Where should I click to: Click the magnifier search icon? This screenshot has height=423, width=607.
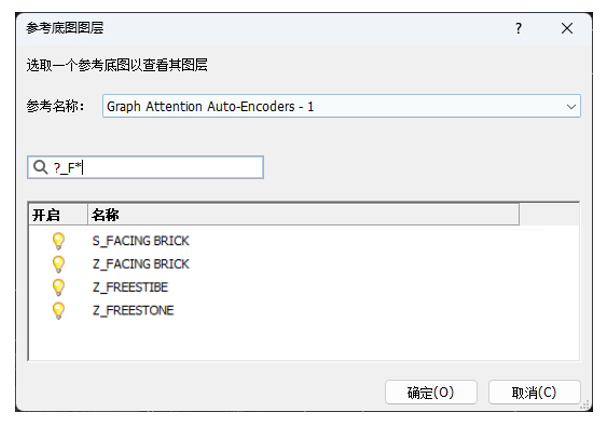tap(40, 167)
